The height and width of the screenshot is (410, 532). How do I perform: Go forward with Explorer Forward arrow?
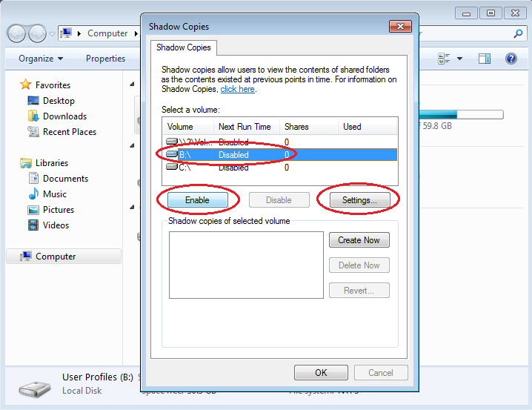37,33
